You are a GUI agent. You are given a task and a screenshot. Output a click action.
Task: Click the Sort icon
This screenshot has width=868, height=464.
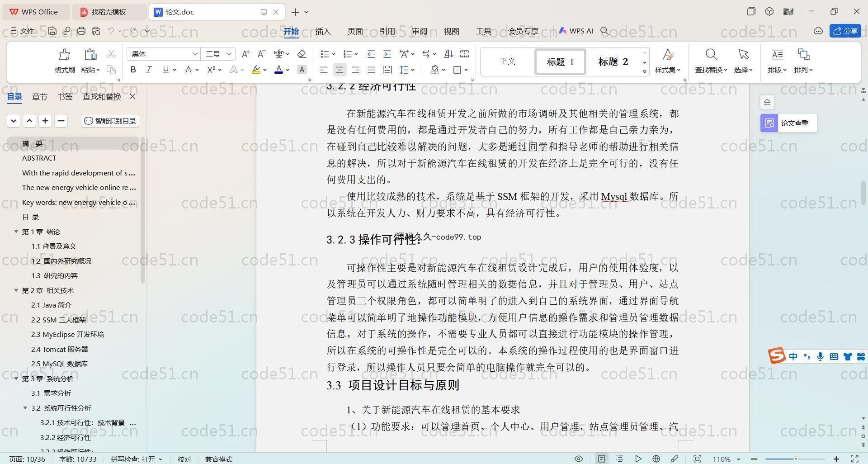[x=448, y=54]
